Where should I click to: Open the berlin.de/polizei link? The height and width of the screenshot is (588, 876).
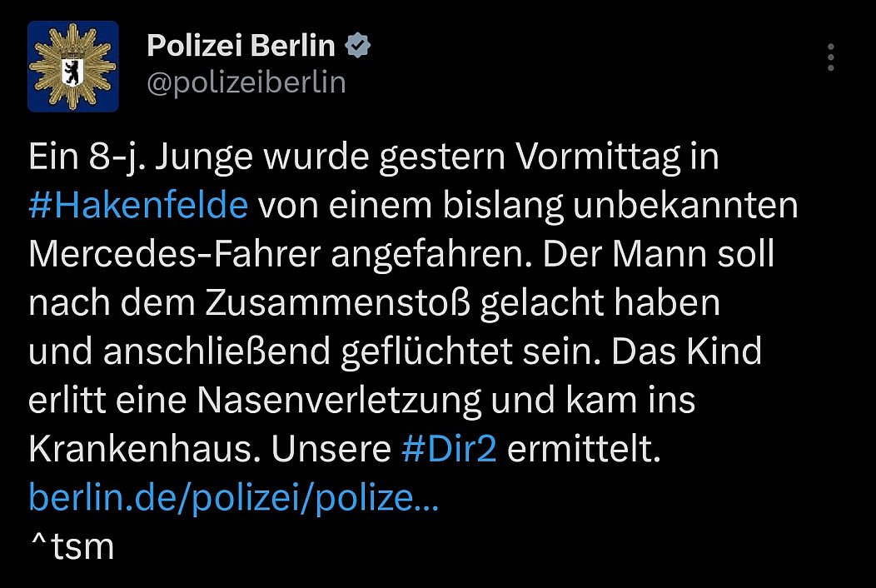click(x=233, y=498)
